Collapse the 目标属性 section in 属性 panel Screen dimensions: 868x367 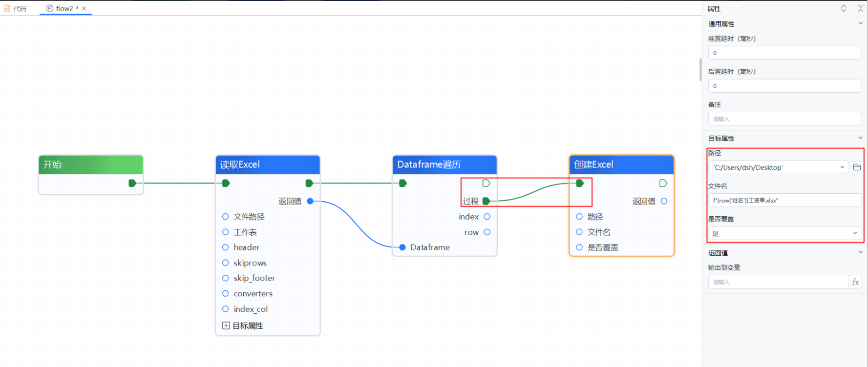coord(860,138)
